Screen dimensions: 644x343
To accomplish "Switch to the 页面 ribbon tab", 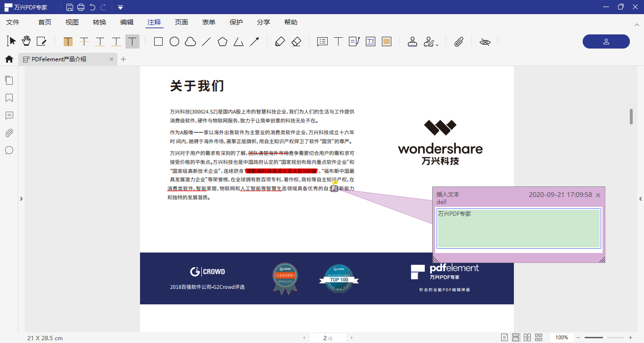I will click(182, 22).
